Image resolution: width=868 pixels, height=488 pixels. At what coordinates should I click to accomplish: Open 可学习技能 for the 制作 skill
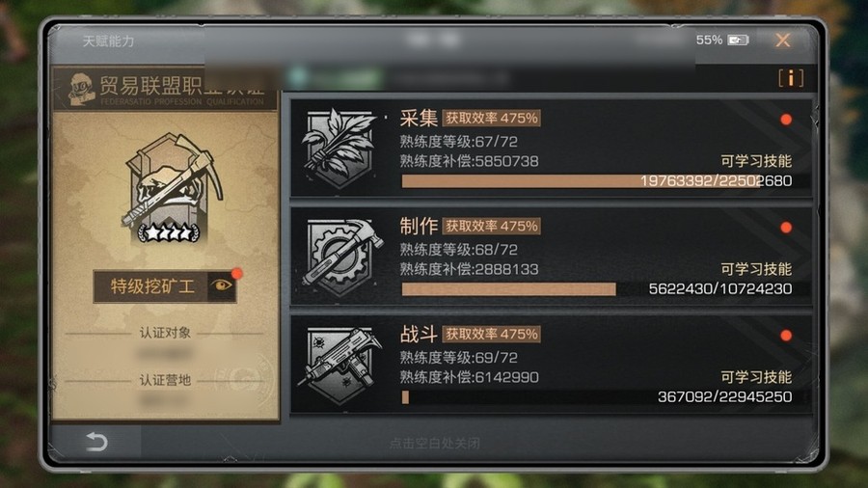[x=755, y=269]
